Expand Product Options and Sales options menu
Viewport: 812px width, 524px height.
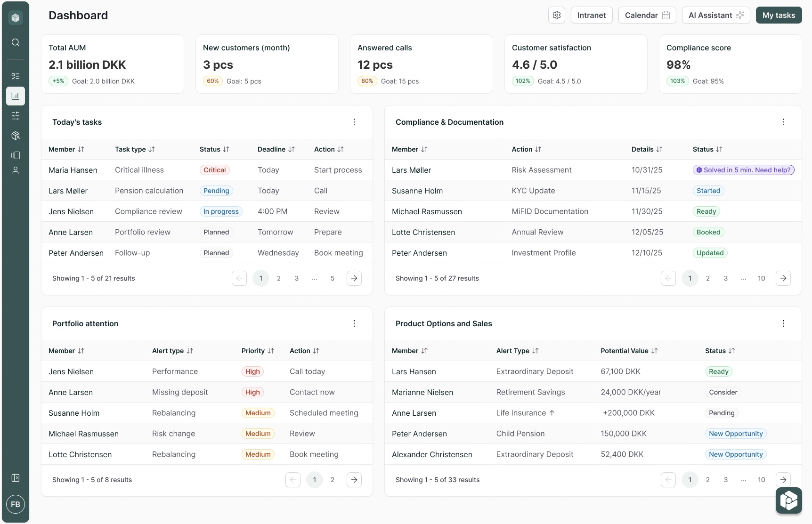point(783,323)
